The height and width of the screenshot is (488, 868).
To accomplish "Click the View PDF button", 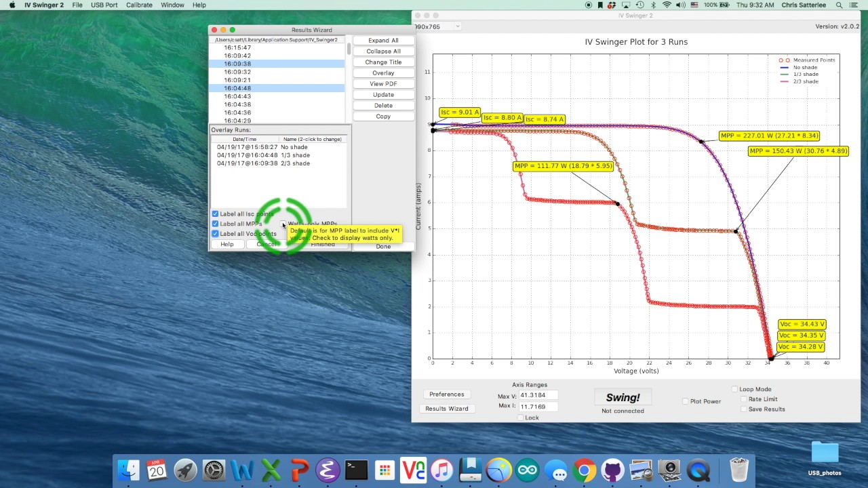I will pos(383,84).
